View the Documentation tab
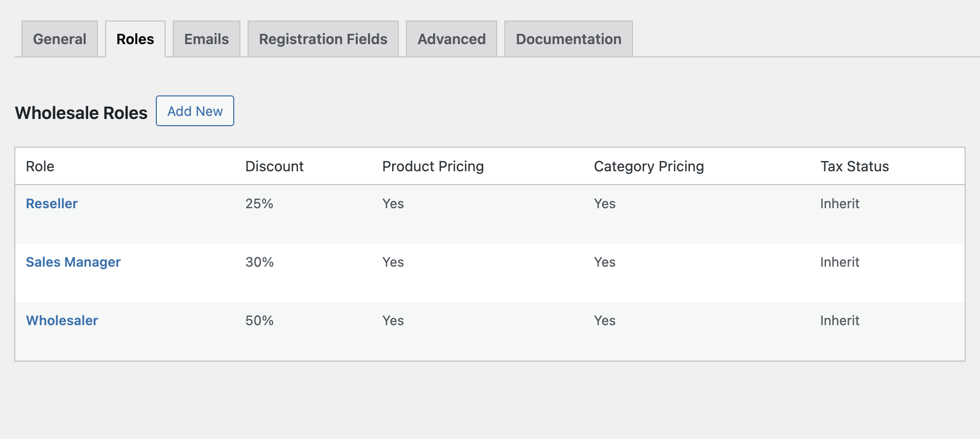Image resolution: width=980 pixels, height=439 pixels. tap(568, 39)
